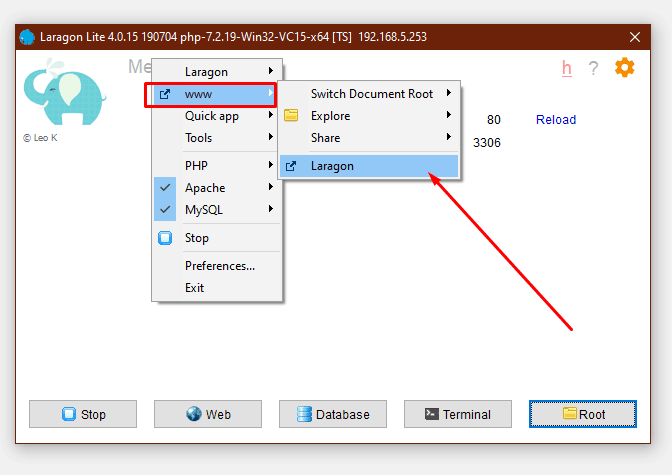Toggle the MySQL checkmark
The height and width of the screenshot is (475, 672).
coord(165,210)
